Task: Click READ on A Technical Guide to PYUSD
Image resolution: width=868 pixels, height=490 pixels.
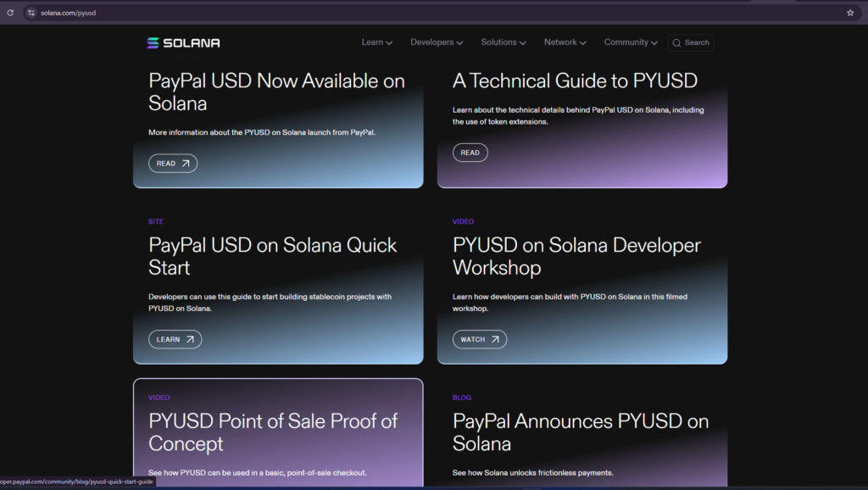Action: [470, 153]
